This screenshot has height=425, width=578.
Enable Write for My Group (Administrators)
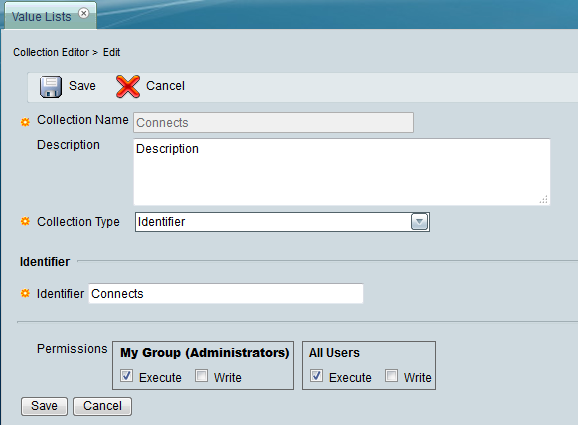click(201, 376)
